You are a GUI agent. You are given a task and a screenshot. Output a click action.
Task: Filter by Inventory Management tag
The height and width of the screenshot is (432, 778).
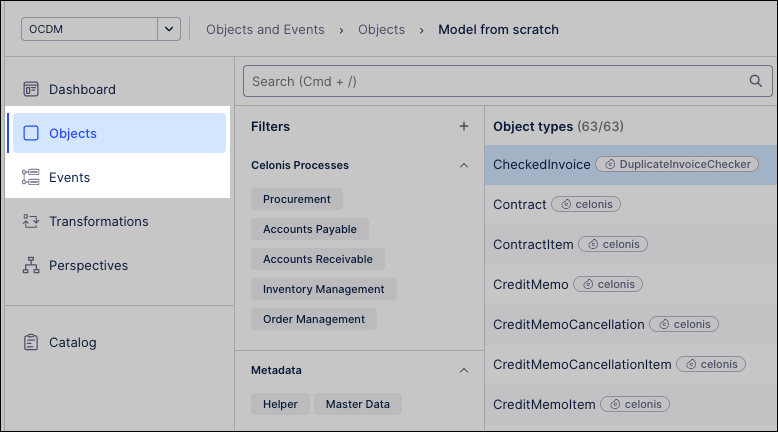[324, 289]
